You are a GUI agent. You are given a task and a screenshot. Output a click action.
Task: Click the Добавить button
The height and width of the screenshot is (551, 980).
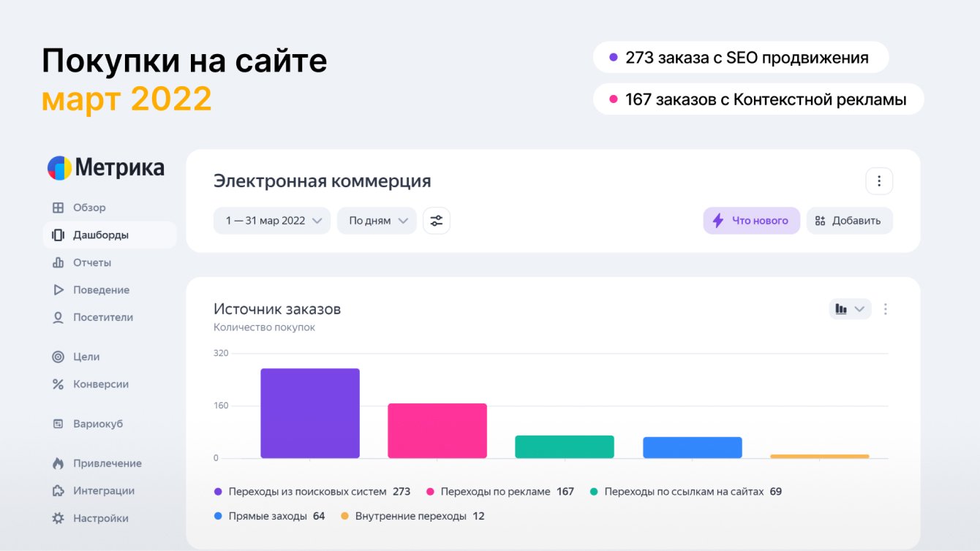(850, 221)
